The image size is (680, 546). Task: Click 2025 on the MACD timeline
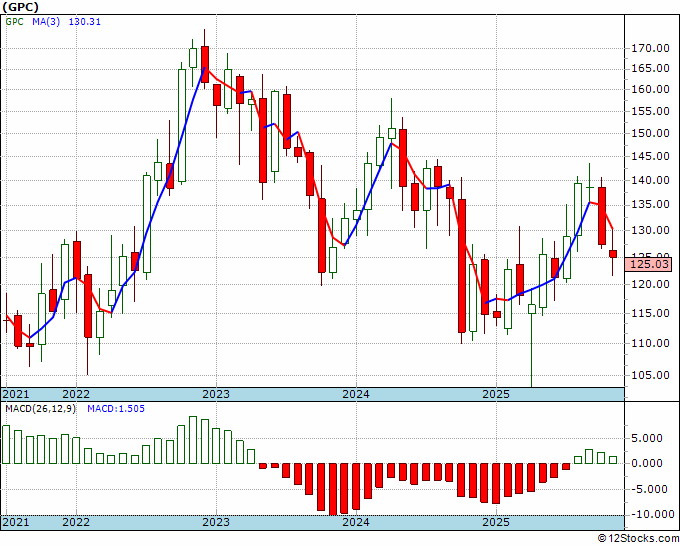click(496, 522)
